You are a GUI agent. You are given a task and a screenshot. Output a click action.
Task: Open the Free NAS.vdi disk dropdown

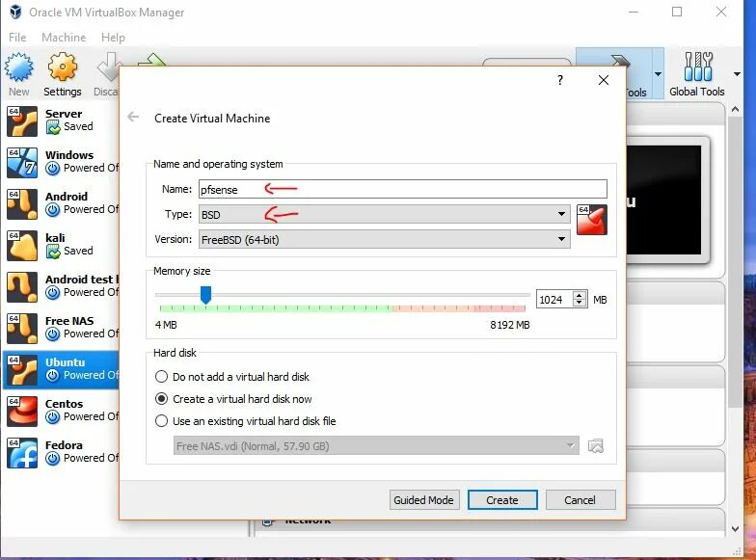(x=376, y=445)
